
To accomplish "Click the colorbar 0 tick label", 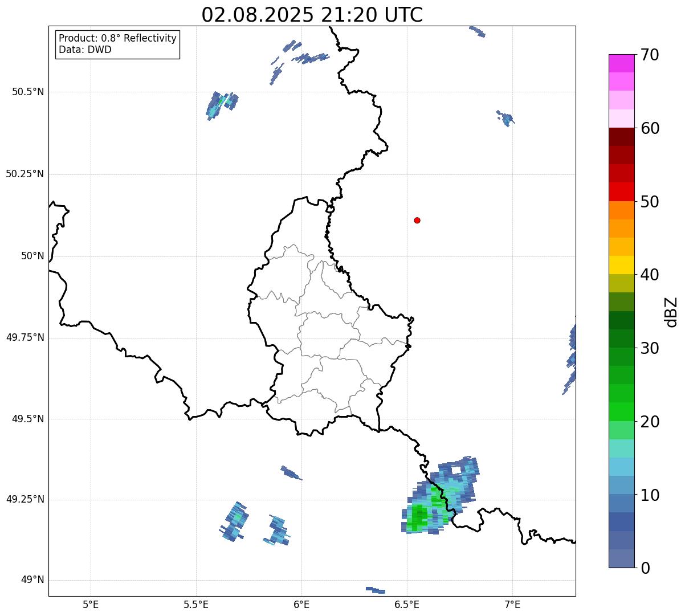I will point(645,568).
